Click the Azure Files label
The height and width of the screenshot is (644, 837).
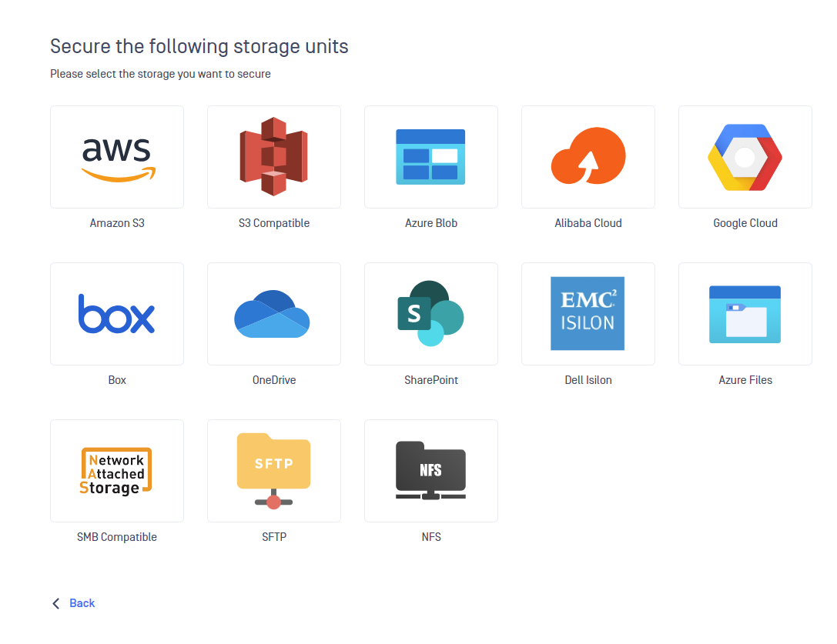point(745,380)
